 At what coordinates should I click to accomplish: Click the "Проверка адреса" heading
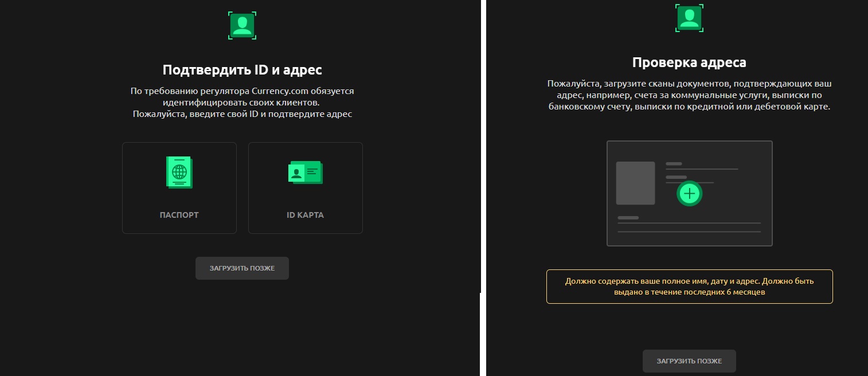click(689, 62)
